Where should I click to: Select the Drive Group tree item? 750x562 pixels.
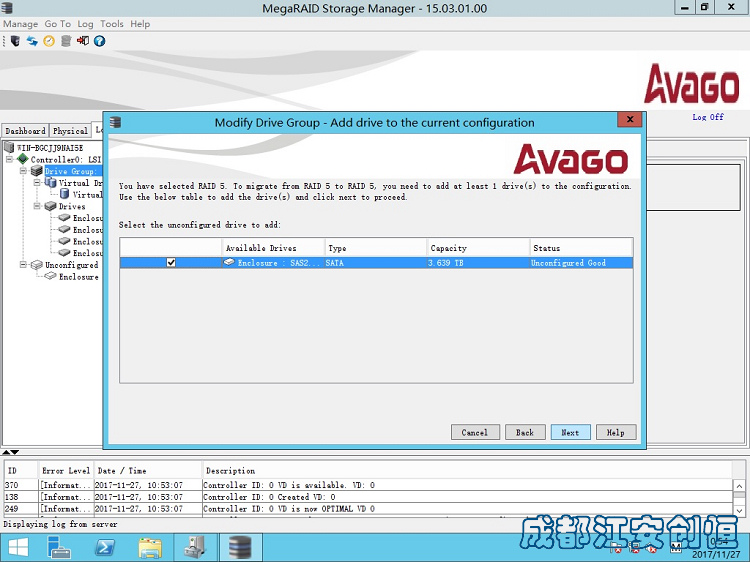(72, 171)
